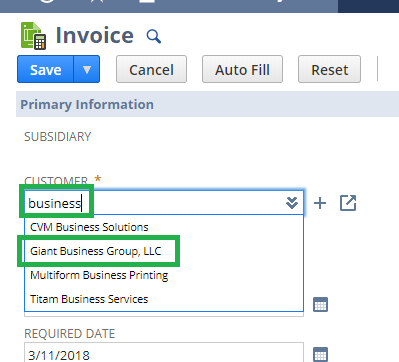
Task: Expand Save button options arrow
Action: click(x=87, y=69)
